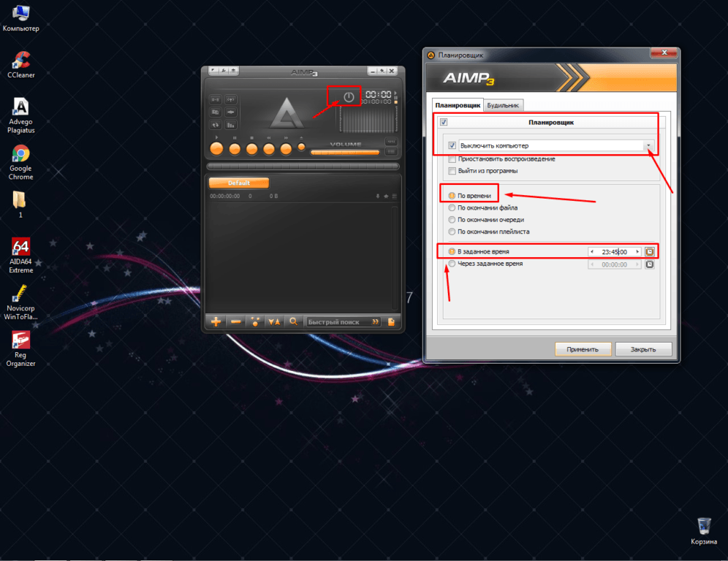The height and width of the screenshot is (561, 728).
Task: Open Компьютер desktop icon
Action: point(21,18)
